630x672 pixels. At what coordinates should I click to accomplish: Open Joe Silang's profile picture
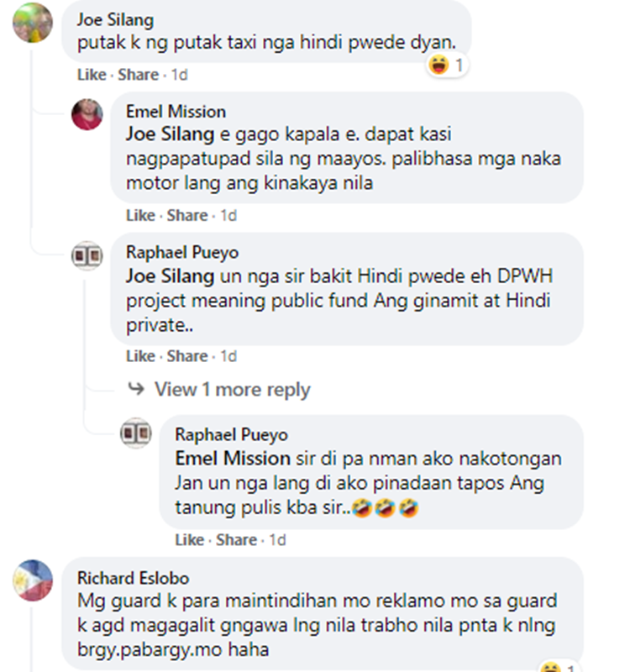tap(33, 23)
